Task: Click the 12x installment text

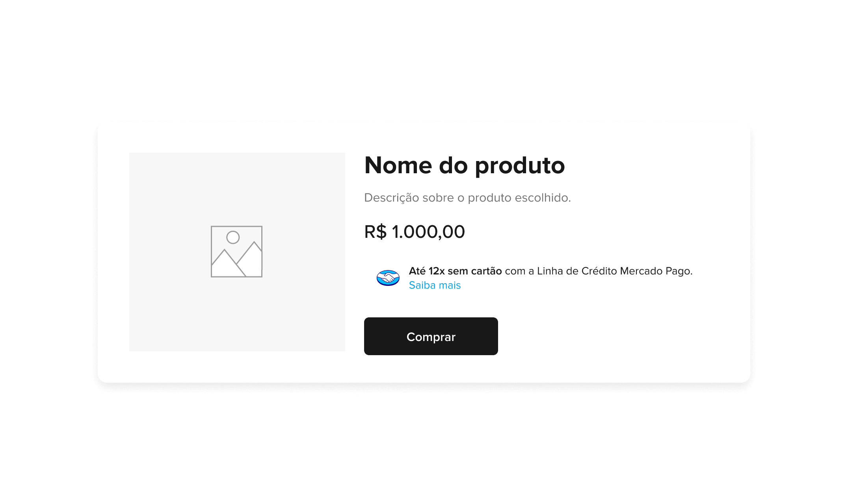Action: tap(437, 271)
